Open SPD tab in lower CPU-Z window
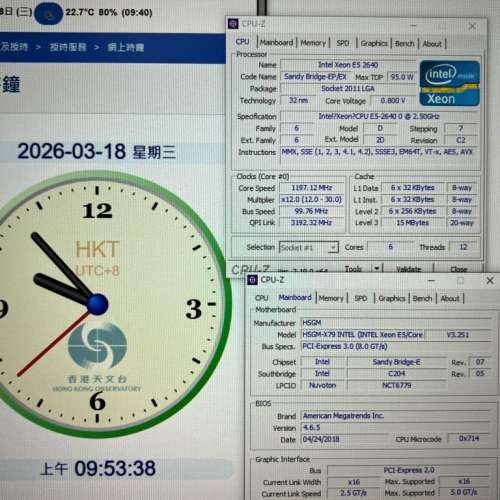The image size is (500, 500). [x=361, y=298]
